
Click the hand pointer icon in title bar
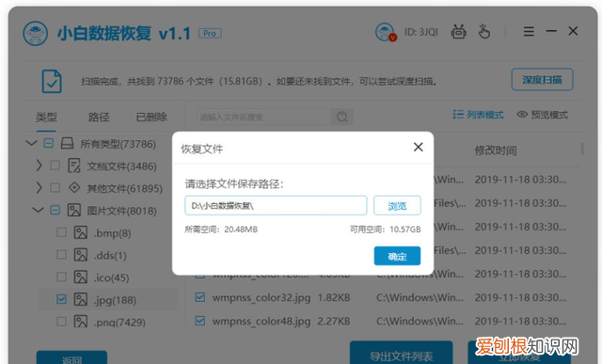tap(483, 31)
